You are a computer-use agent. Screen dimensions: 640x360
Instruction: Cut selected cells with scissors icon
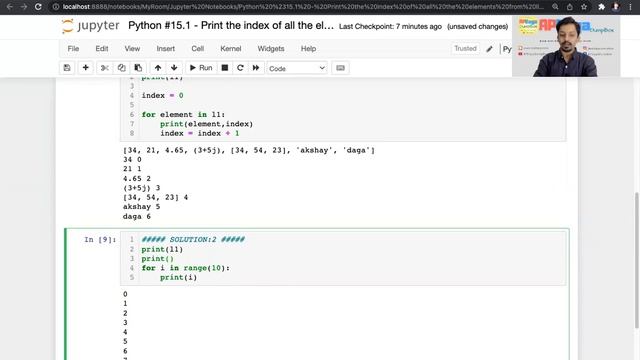104,68
